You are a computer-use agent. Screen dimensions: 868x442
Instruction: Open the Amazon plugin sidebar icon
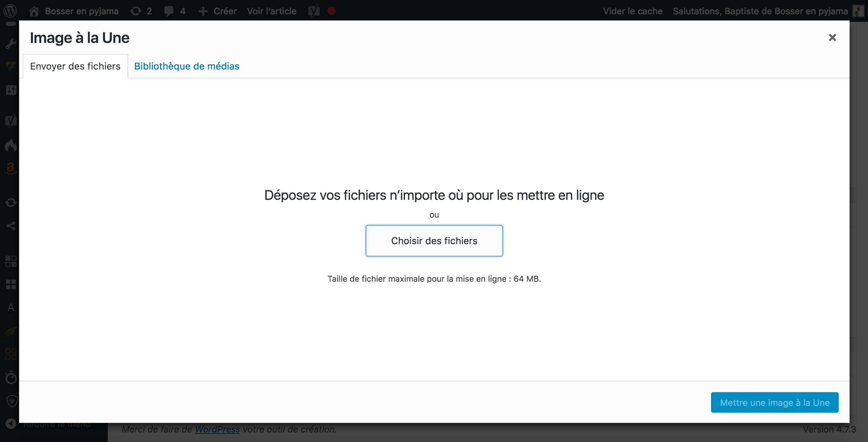(x=11, y=168)
